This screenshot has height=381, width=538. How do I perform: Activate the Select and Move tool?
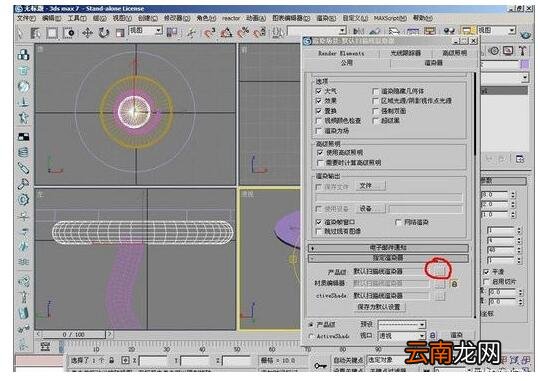[x=87, y=33]
